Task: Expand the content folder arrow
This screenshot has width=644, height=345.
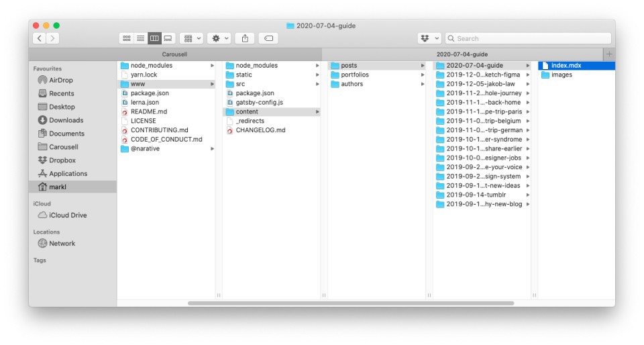Action: click(317, 111)
